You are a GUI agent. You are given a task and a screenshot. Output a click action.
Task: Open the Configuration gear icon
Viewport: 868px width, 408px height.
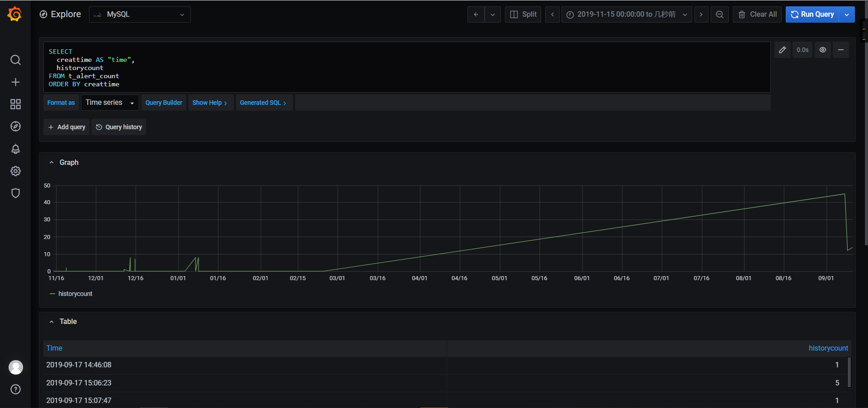[x=15, y=171]
